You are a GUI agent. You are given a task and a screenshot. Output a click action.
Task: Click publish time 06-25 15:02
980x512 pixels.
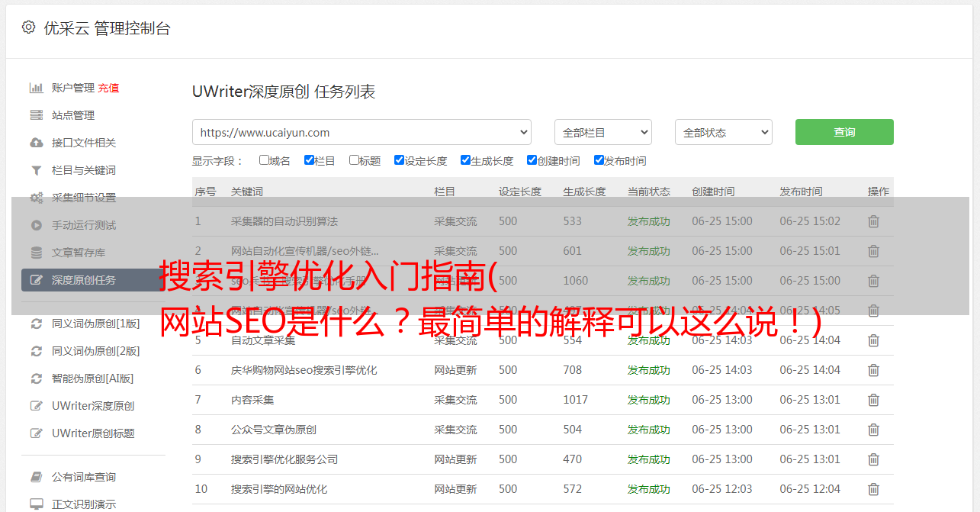pos(810,221)
